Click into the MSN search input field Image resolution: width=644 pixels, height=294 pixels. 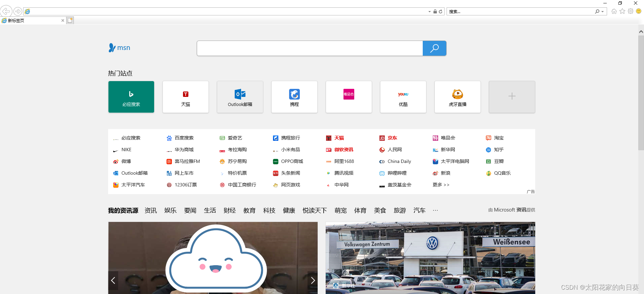(x=310, y=48)
